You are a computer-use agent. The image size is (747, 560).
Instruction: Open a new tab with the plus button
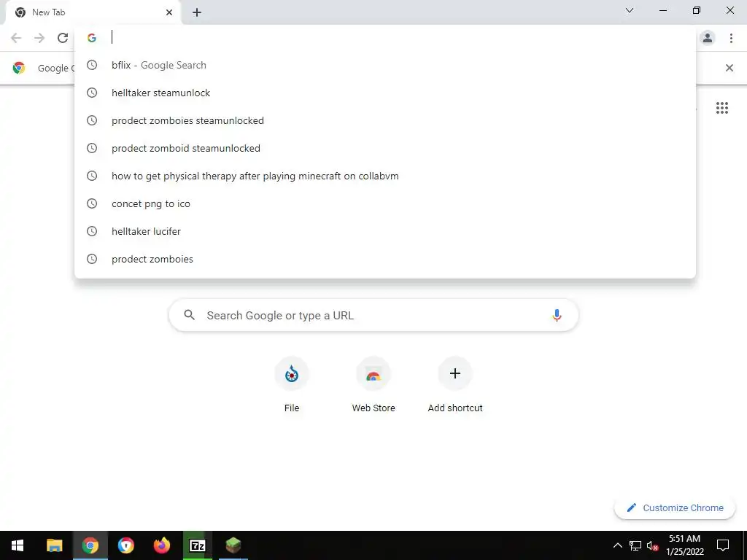(x=197, y=12)
